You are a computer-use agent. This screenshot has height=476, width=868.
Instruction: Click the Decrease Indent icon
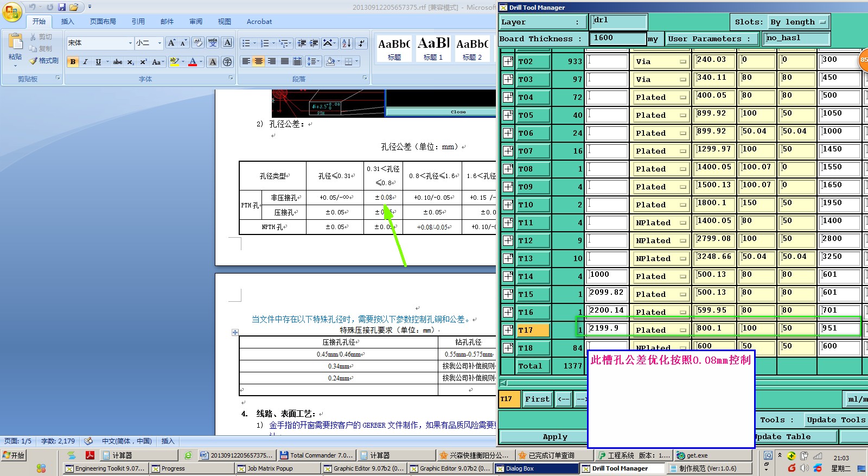click(302, 43)
